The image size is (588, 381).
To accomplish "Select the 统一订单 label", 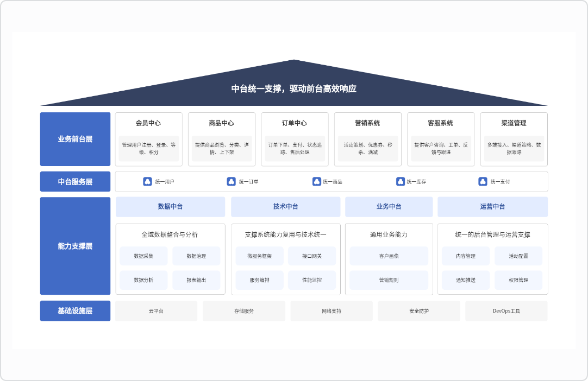I will point(249,182).
